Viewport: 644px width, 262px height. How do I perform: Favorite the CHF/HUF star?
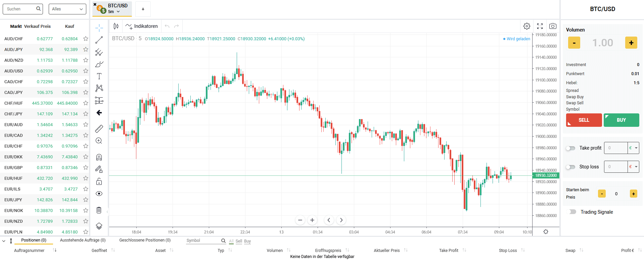pos(86,103)
